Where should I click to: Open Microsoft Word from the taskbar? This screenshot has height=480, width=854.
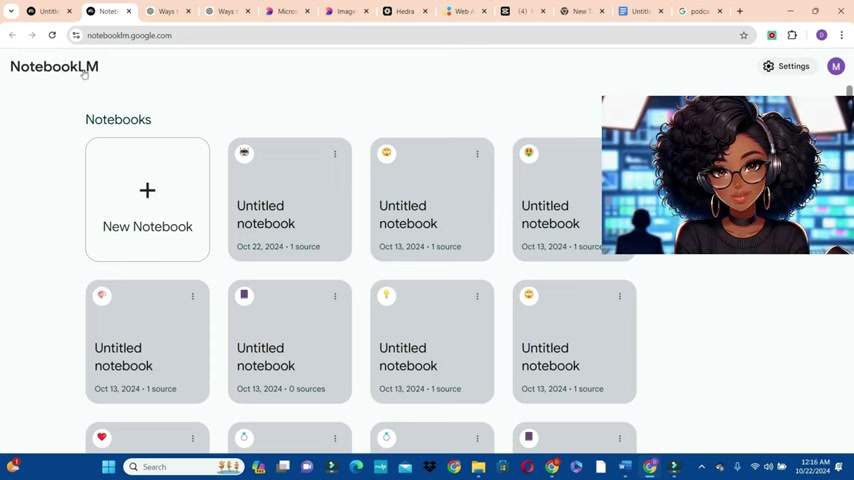tap(625, 467)
